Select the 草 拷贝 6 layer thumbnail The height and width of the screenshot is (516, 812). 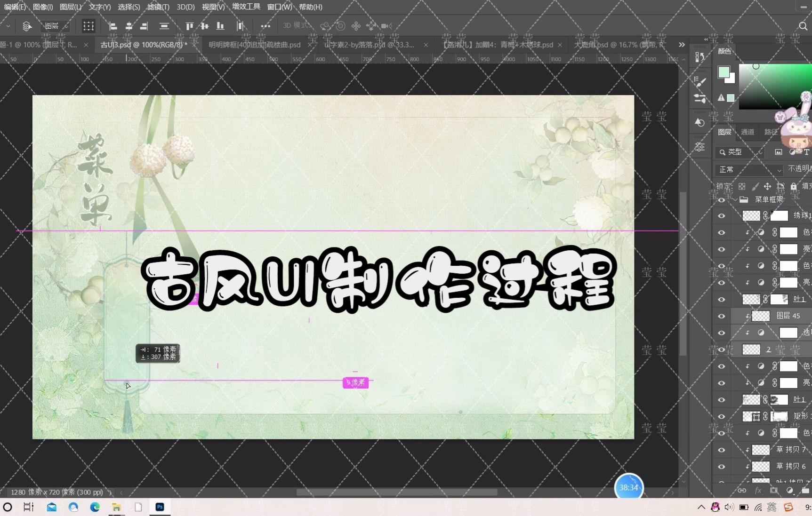(761, 466)
